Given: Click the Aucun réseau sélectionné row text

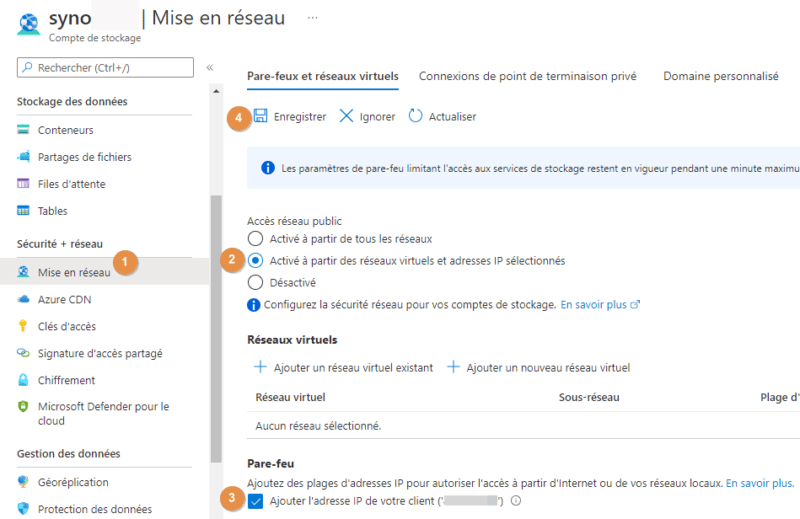Looking at the screenshot, I should click(x=318, y=426).
